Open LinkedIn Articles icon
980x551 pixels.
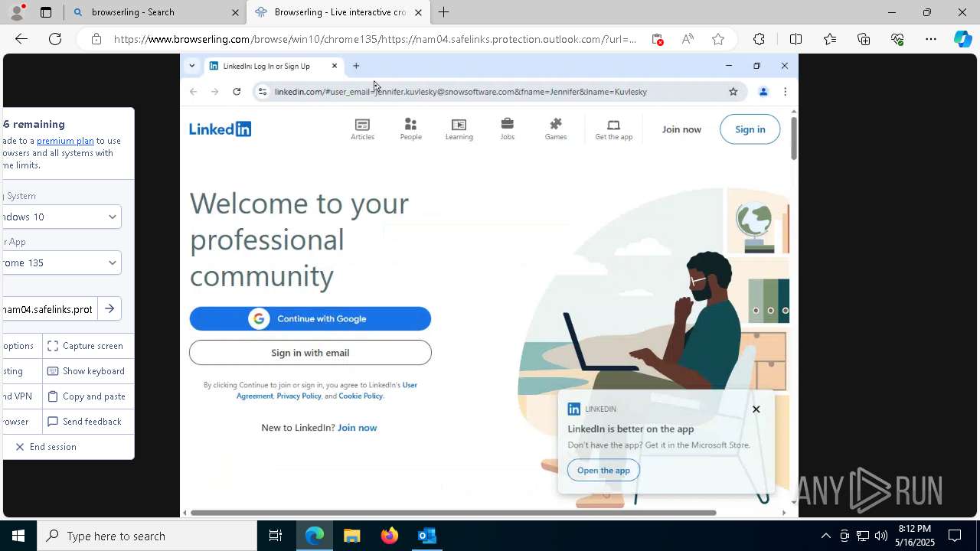[x=362, y=129]
